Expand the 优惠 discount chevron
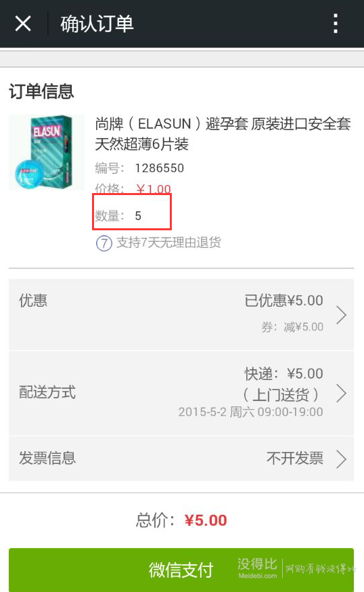The width and height of the screenshot is (364, 592). 341,315
